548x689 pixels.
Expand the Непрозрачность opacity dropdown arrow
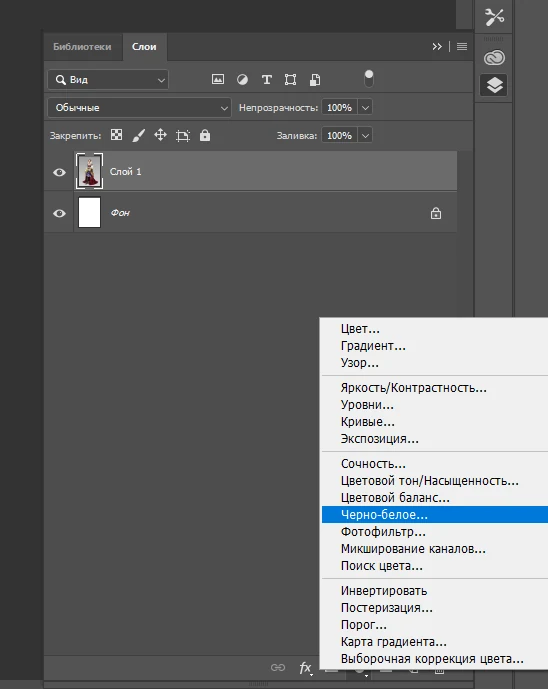(365, 108)
